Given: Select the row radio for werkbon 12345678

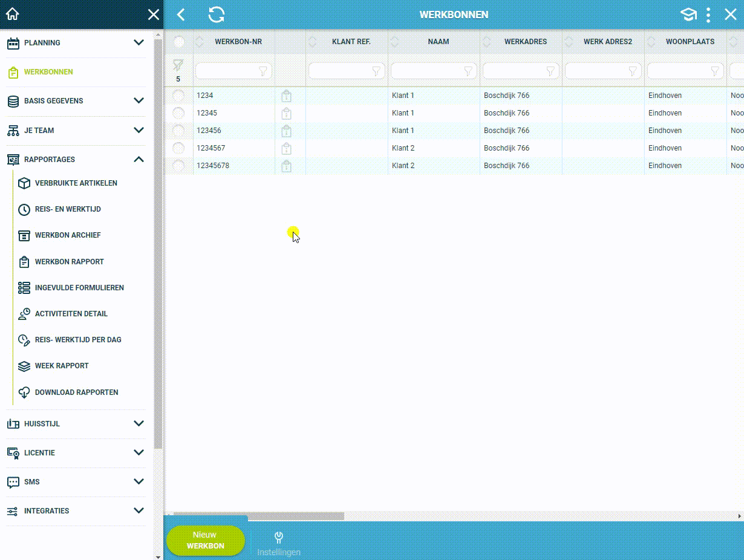Looking at the screenshot, I should pos(178,166).
